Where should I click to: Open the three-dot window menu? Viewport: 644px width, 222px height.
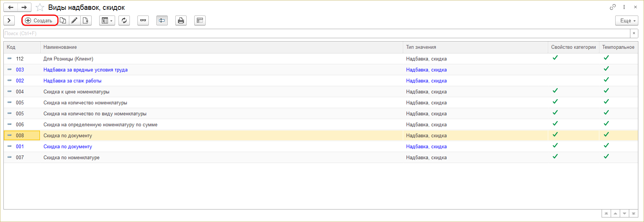coord(623,7)
